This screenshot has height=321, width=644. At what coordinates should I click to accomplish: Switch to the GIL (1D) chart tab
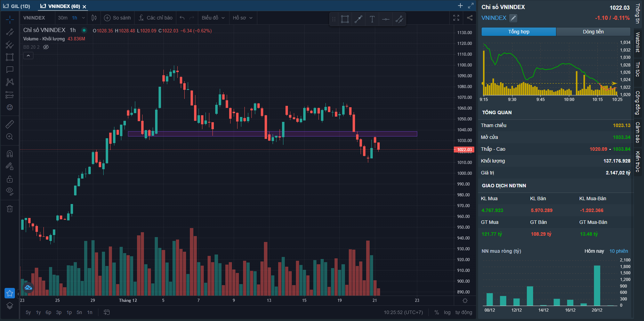(17, 6)
